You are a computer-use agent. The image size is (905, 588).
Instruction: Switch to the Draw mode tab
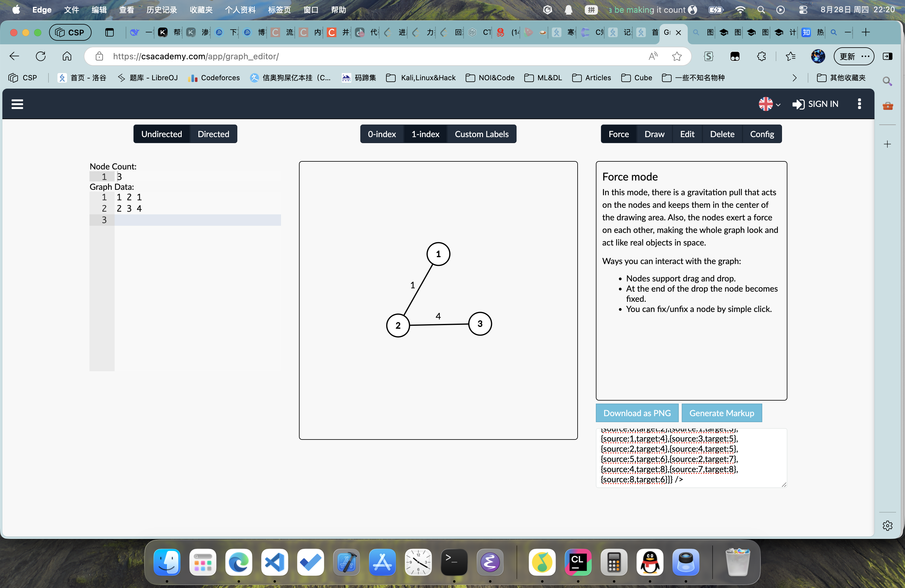pos(654,134)
